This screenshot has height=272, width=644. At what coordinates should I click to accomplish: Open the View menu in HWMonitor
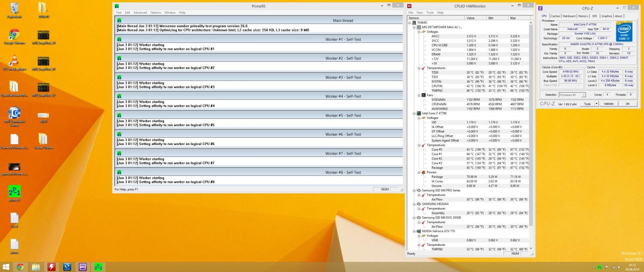coord(419,12)
